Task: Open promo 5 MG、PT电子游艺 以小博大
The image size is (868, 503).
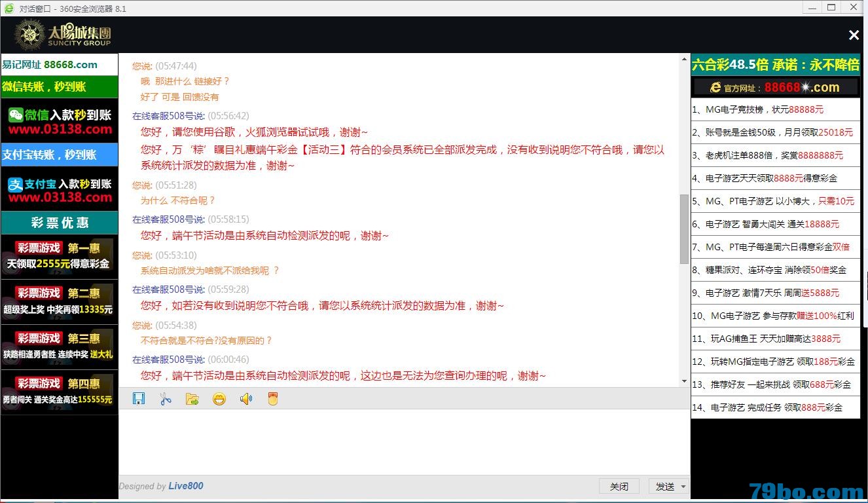Action: tap(776, 201)
